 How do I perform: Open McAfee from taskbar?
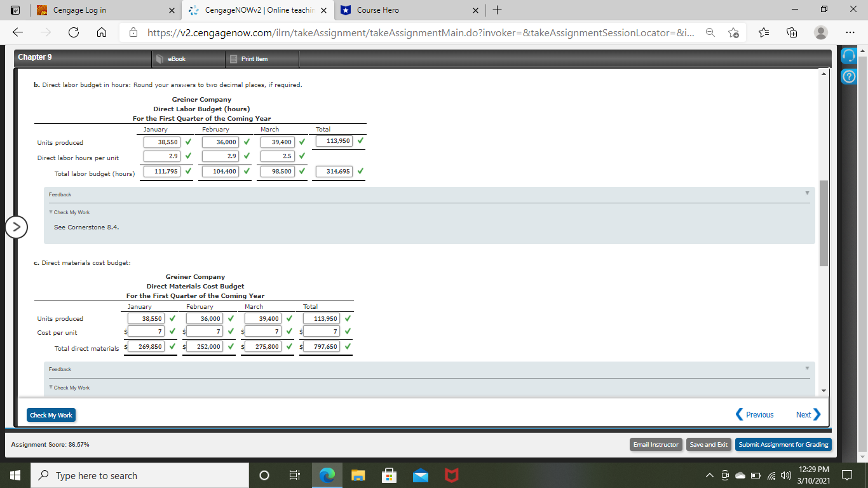point(451,475)
